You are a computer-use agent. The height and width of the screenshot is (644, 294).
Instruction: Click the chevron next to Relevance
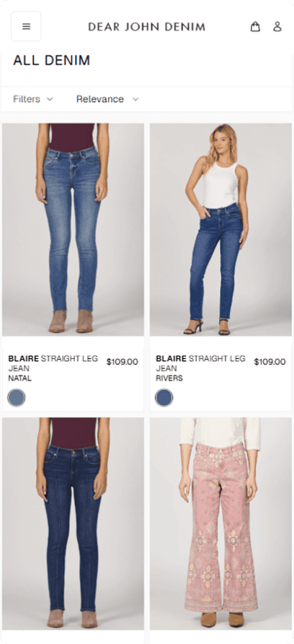135,99
